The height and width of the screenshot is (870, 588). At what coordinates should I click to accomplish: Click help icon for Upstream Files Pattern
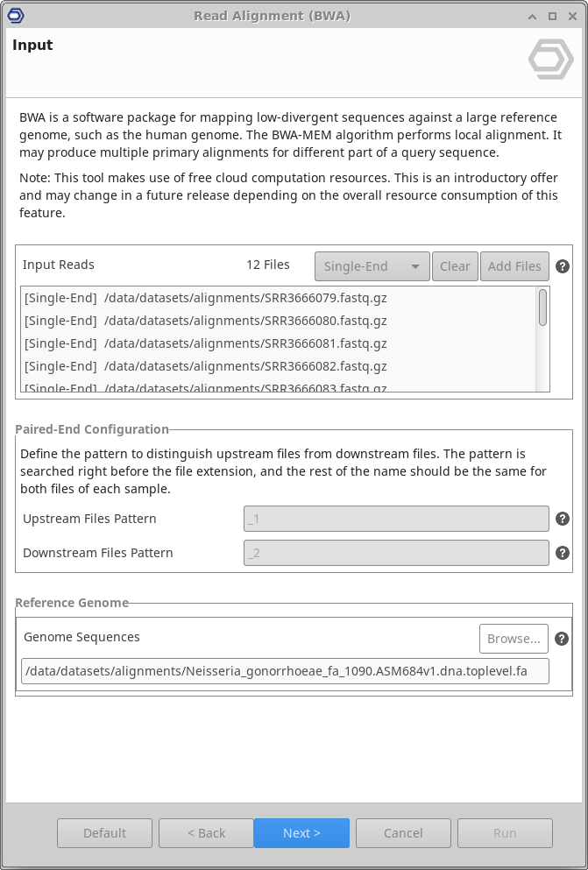click(x=563, y=519)
